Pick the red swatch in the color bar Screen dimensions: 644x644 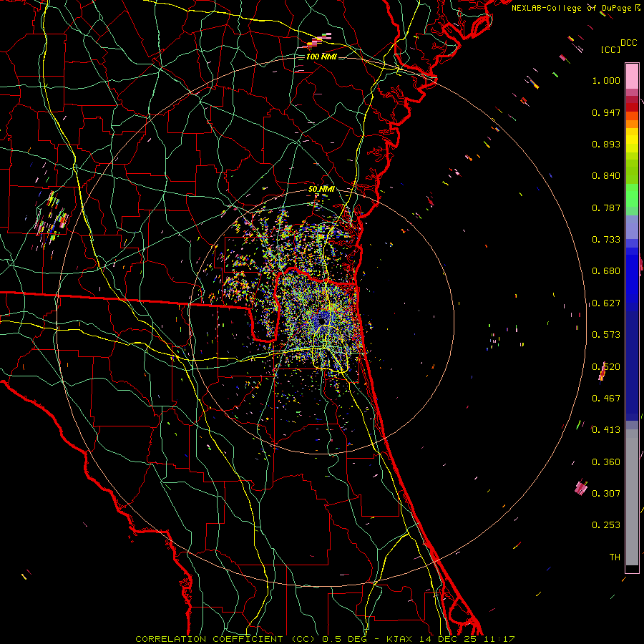pyautogui.click(x=632, y=107)
